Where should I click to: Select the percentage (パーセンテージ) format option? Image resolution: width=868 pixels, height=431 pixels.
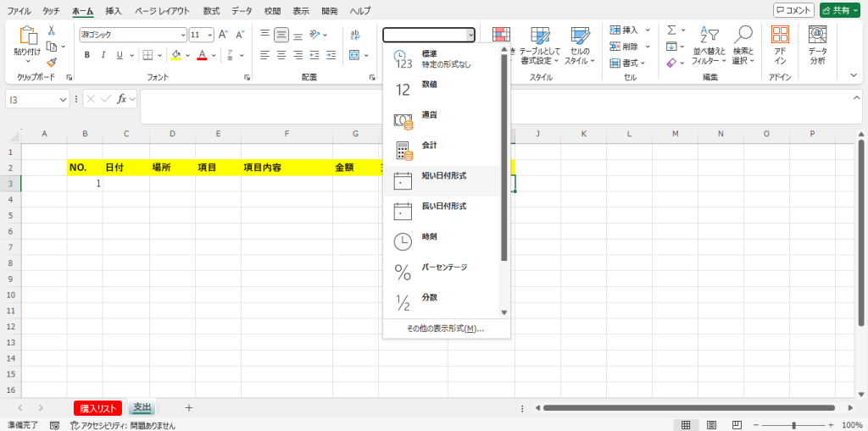pos(445,272)
